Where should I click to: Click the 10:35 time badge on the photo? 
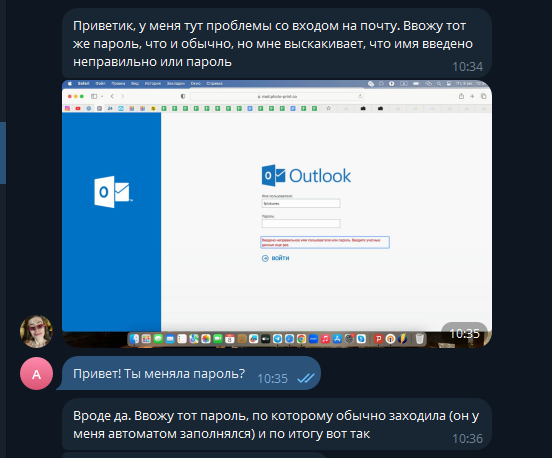(464, 333)
